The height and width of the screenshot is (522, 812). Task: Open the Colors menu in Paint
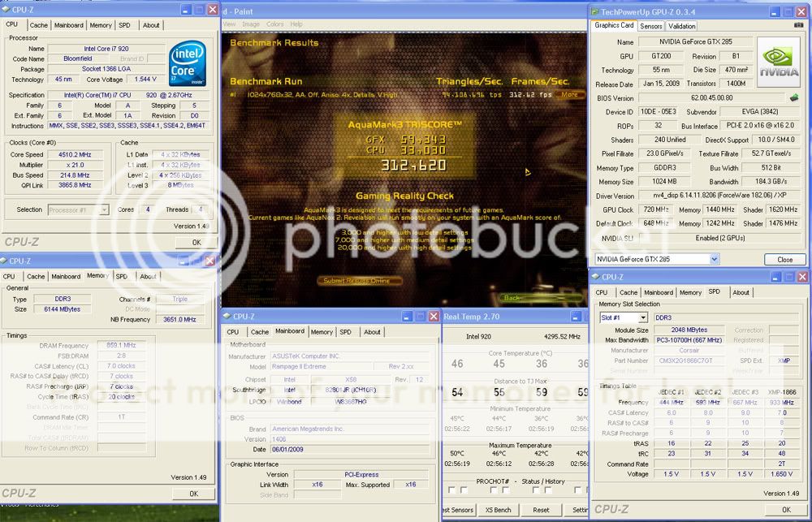click(x=274, y=24)
